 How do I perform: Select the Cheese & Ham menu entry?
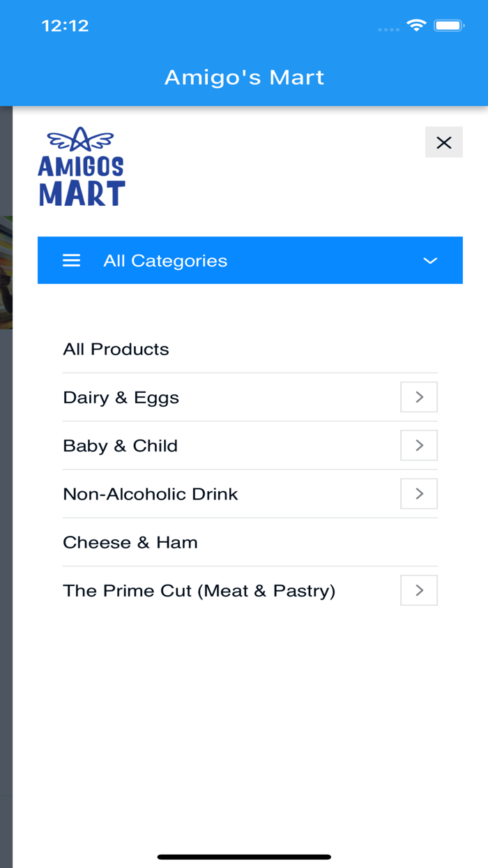(130, 542)
